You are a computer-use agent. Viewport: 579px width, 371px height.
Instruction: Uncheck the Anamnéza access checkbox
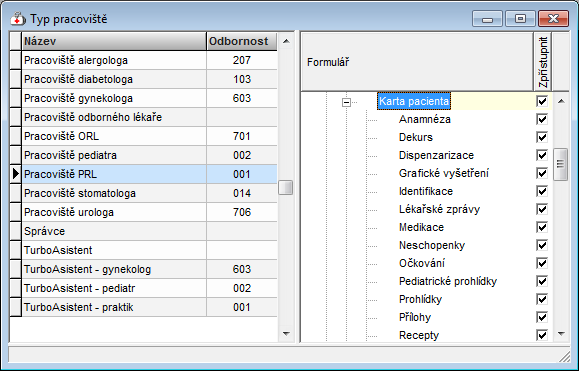coord(542,119)
